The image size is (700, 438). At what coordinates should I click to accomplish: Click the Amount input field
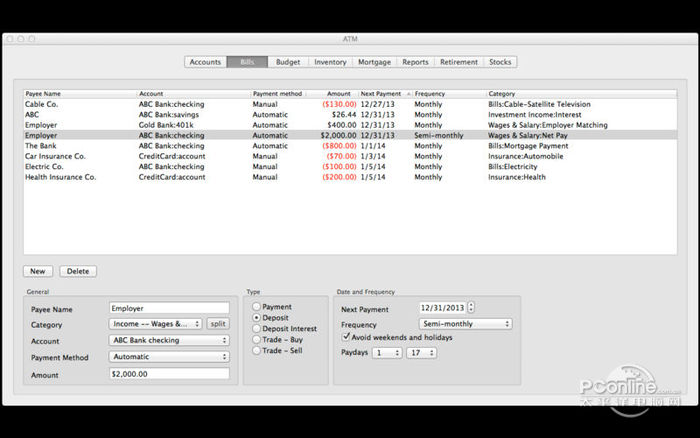click(169, 374)
